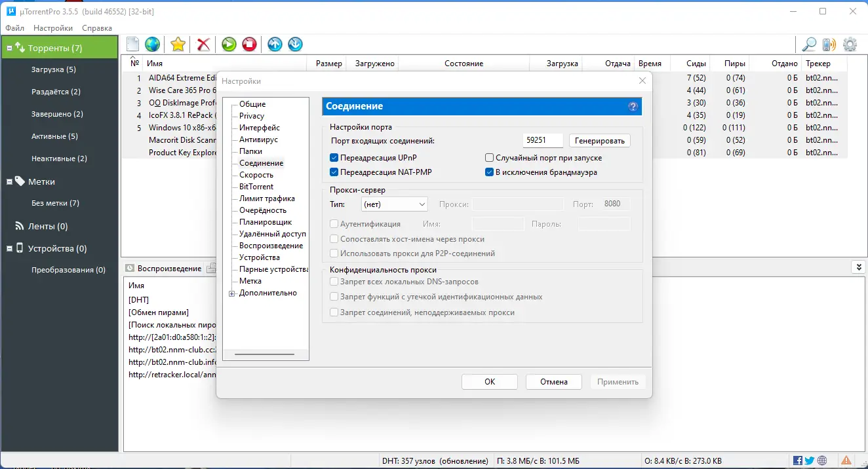This screenshot has height=469, width=868.
Task: Click the bottom panel collapse chevron button
Action: point(858,267)
